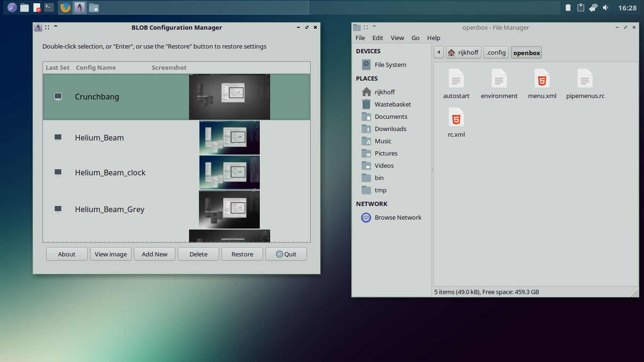This screenshot has width=644, height=362.
Task: Launch the compass web browser from the panel
Action: pos(12,8)
